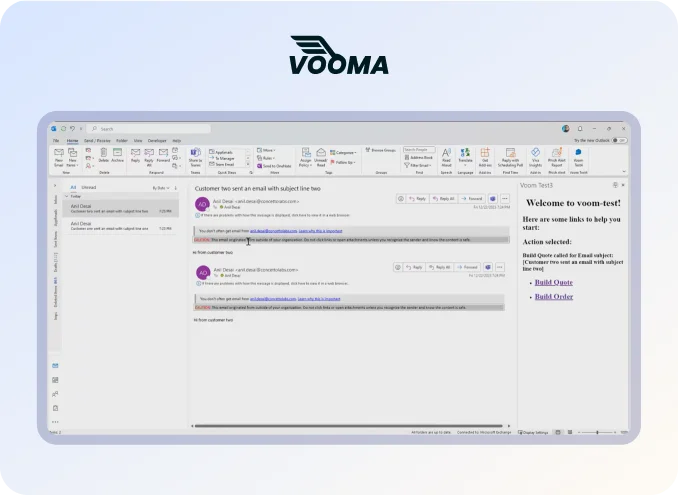
Task: Toggle the Try the new Outlook switch
Action: 620,141
